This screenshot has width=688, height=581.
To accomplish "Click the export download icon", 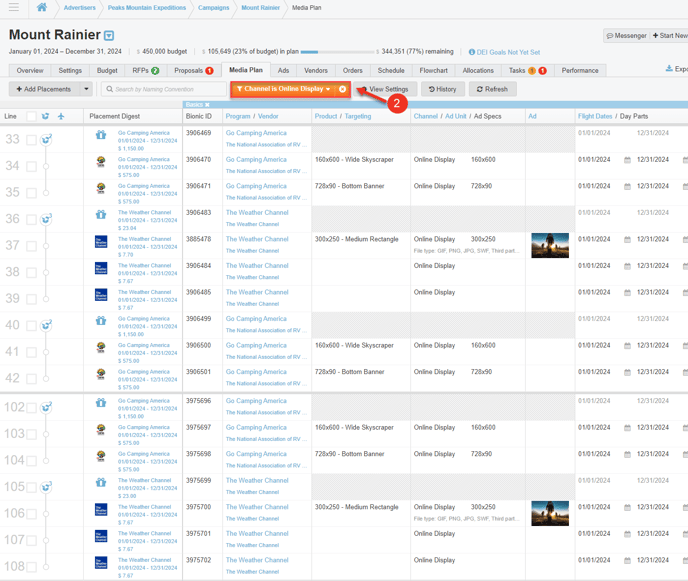I will pyautogui.click(x=669, y=68).
